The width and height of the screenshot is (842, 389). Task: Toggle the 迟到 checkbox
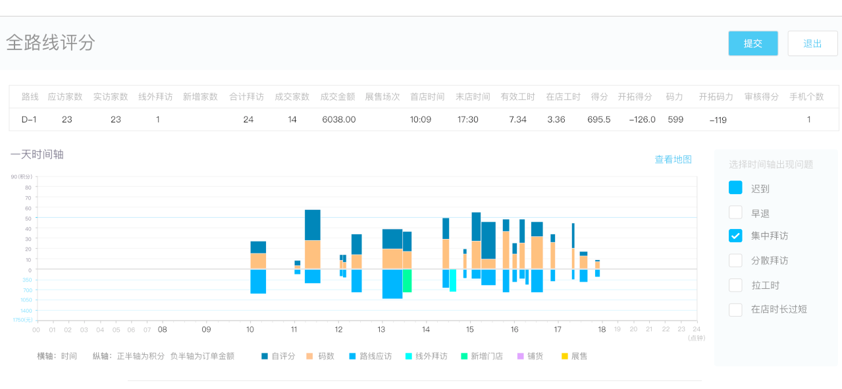(736, 188)
